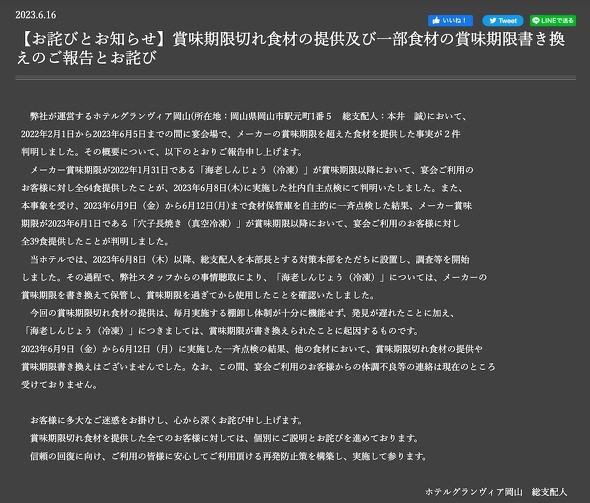This screenshot has width=590, height=503.
Task: Click the line starting 弊社が運営するホテルグランヴィア岡山
Action: (x=248, y=116)
